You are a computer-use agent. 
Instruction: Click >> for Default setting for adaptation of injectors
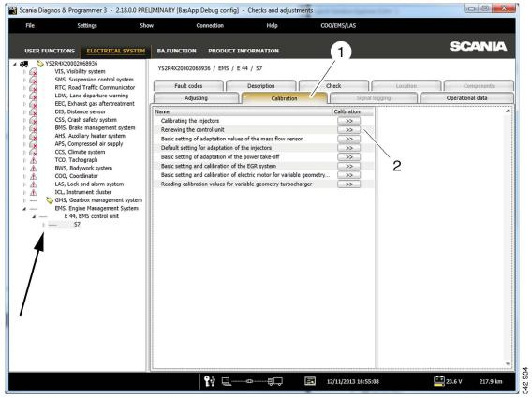(x=348, y=148)
